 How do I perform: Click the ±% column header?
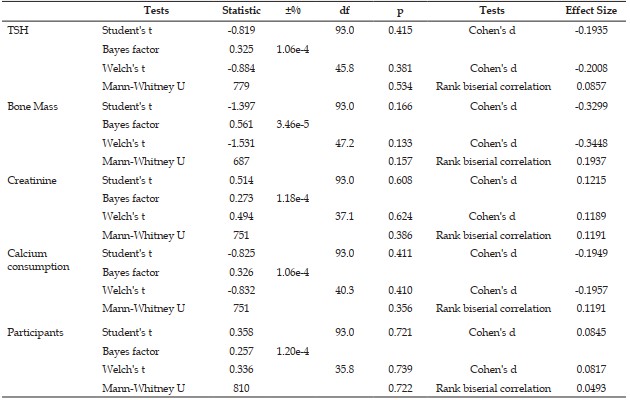point(293,10)
